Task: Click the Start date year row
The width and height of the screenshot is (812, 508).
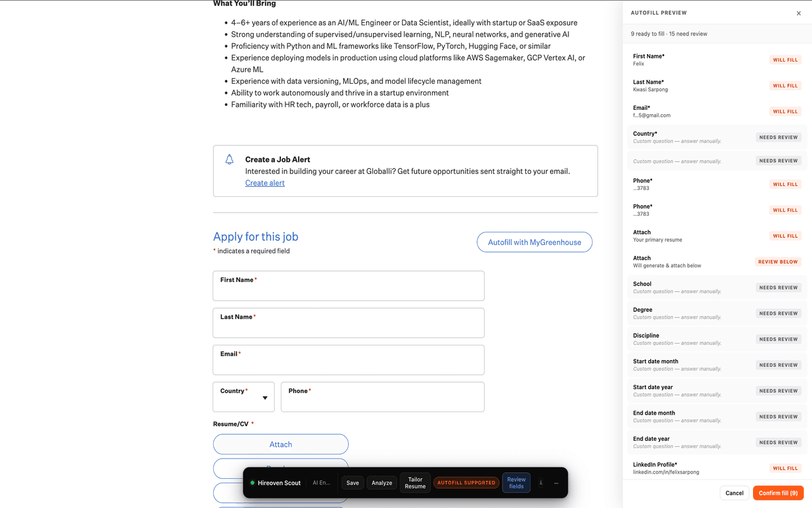Action: tap(717, 391)
